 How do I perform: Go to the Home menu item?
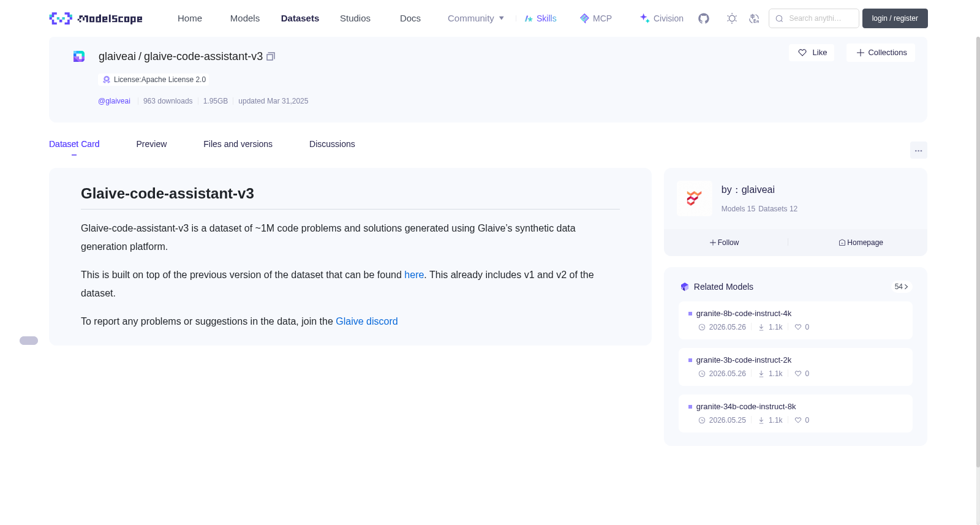click(x=190, y=18)
